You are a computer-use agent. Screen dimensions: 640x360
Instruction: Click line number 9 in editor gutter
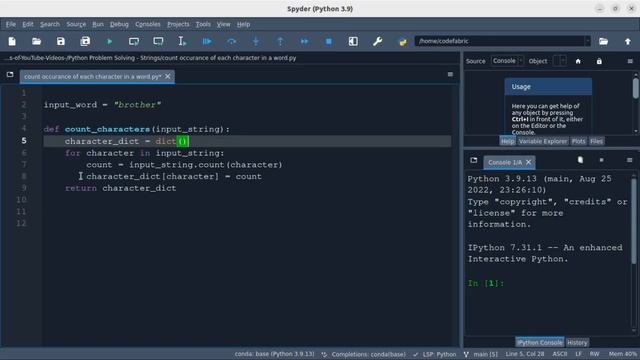coord(24,188)
